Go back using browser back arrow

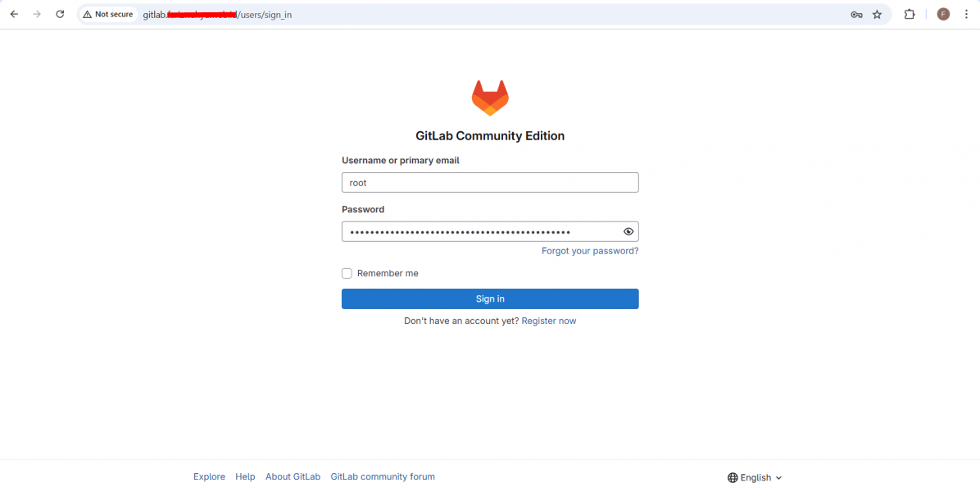click(x=15, y=15)
